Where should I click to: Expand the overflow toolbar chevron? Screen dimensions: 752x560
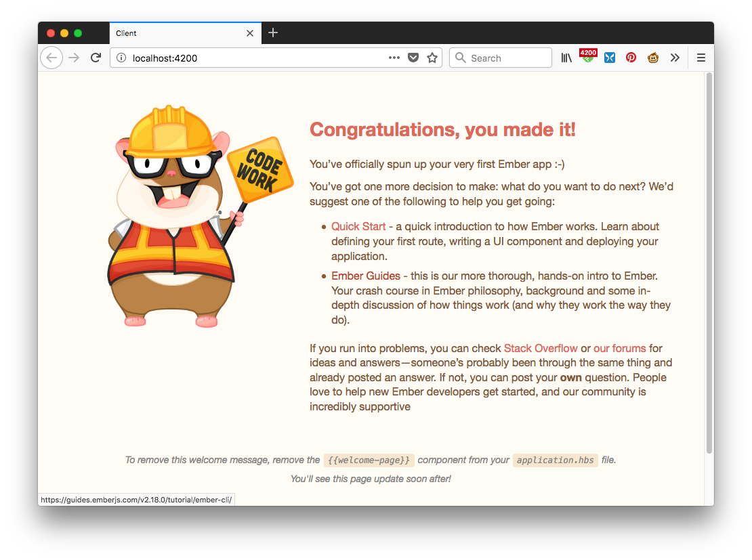point(675,58)
